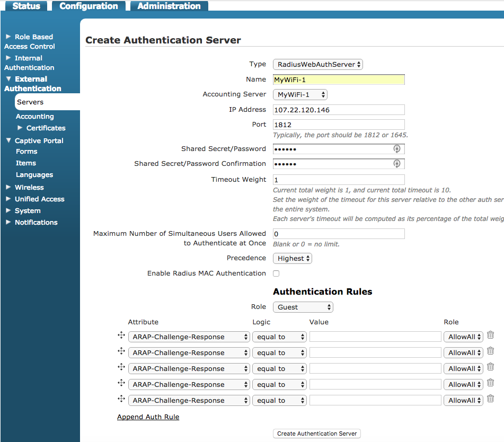
Task: Open the Accounting Server dropdown
Action: point(300,94)
